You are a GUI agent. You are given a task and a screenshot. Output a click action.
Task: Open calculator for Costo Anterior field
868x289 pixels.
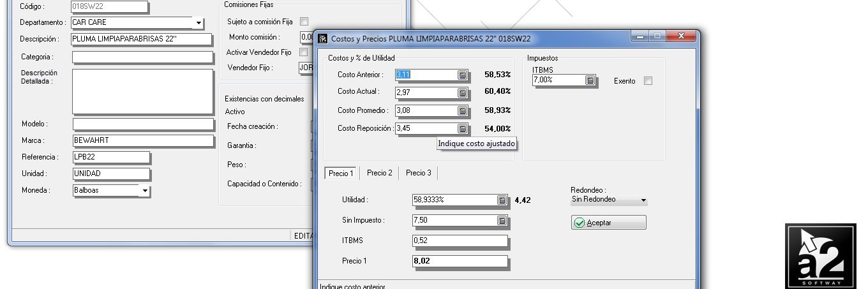coord(462,75)
